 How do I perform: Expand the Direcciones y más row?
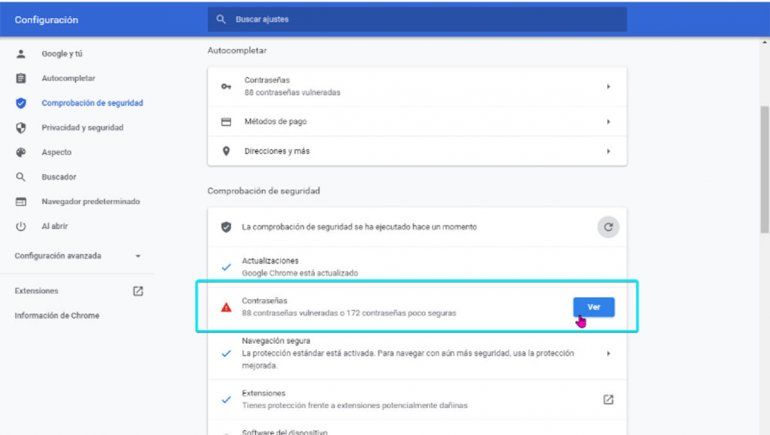click(x=608, y=151)
